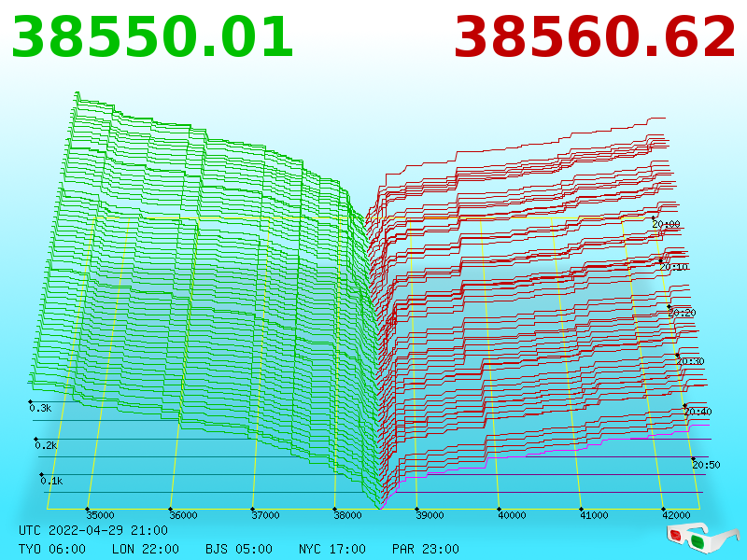
Task: Select the 38000 price axis label
Action: (347, 515)
